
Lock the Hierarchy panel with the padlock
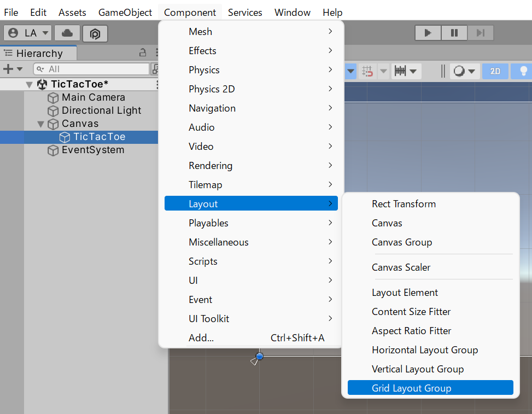(143, 53)
